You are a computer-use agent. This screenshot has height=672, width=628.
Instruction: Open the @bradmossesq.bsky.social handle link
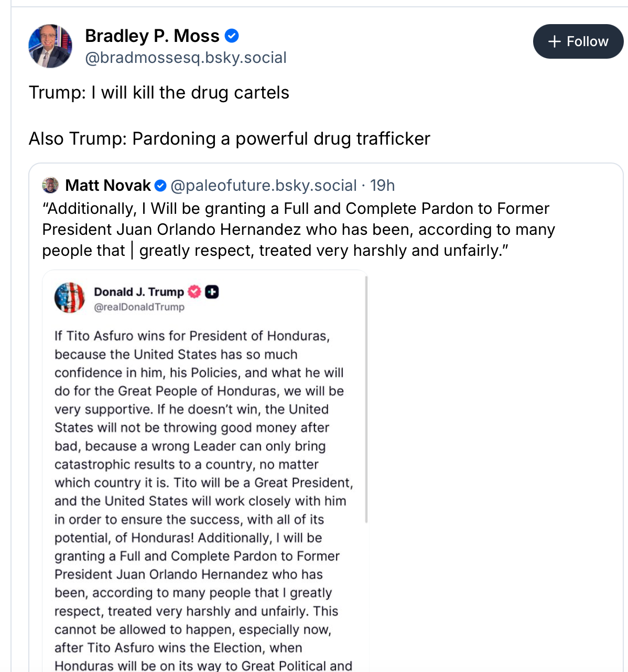(186, 58)
